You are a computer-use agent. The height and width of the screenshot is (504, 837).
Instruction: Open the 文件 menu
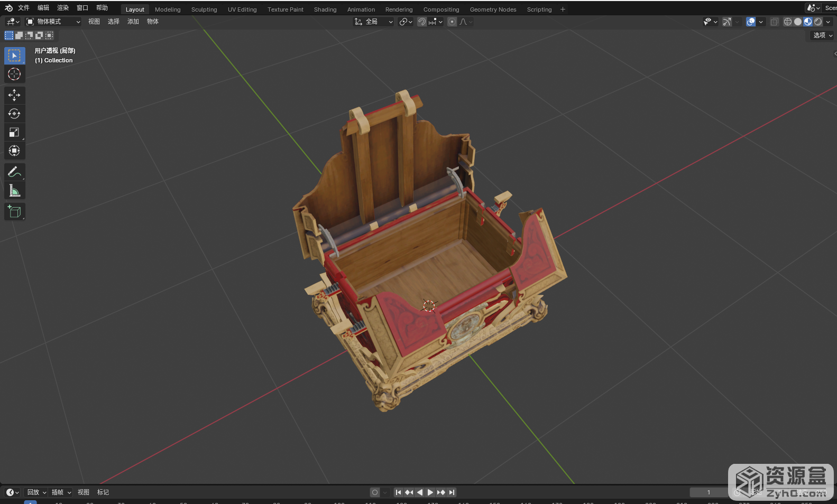(24, 8)
